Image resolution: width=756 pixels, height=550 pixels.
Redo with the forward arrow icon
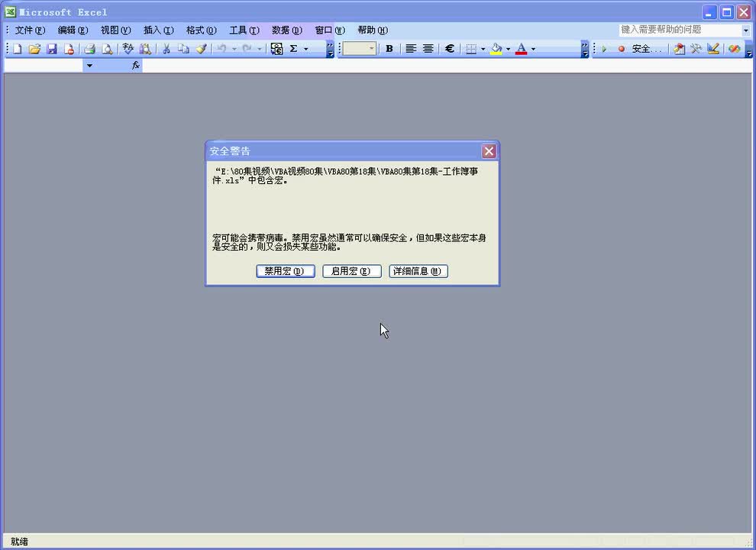[247, 49]
